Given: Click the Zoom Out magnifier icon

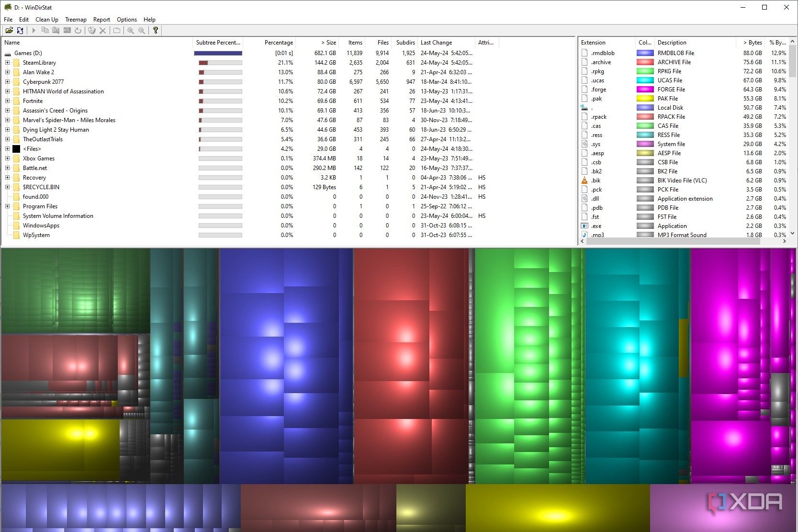Looking at the screenshot, I should pos(142,31).
